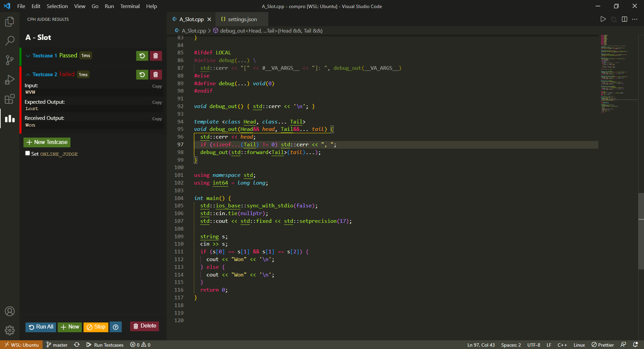Image resolution: width=644 pixels, height=349 pixels.
Task: Click the Split Editor Right icon
Action: pyautogui.click(x=624, y=19)
